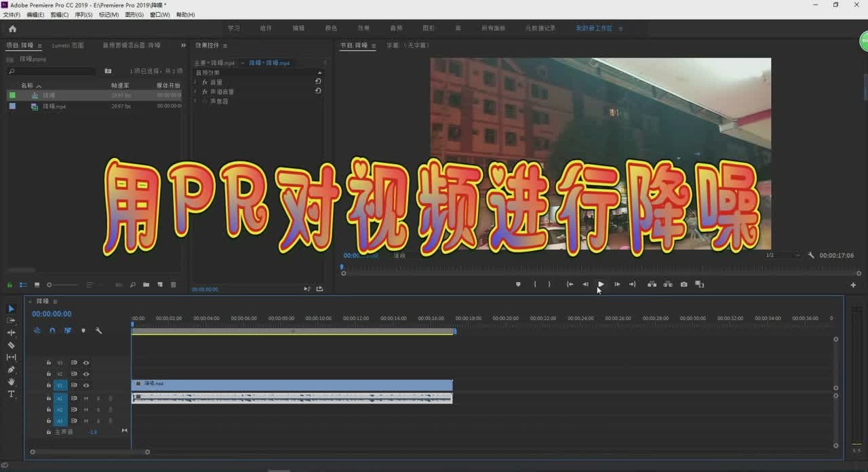The image size is (868, 472).
Task: Export frame with camera icon
Action: click(x=684, y=284)
